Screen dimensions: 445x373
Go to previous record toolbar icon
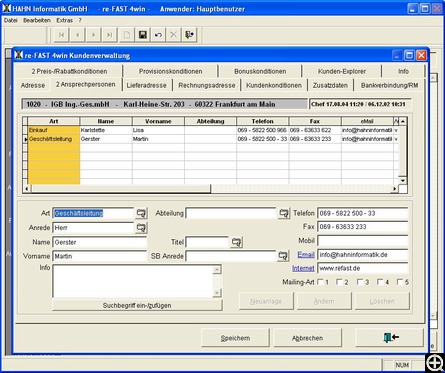[x=78, y=35]
